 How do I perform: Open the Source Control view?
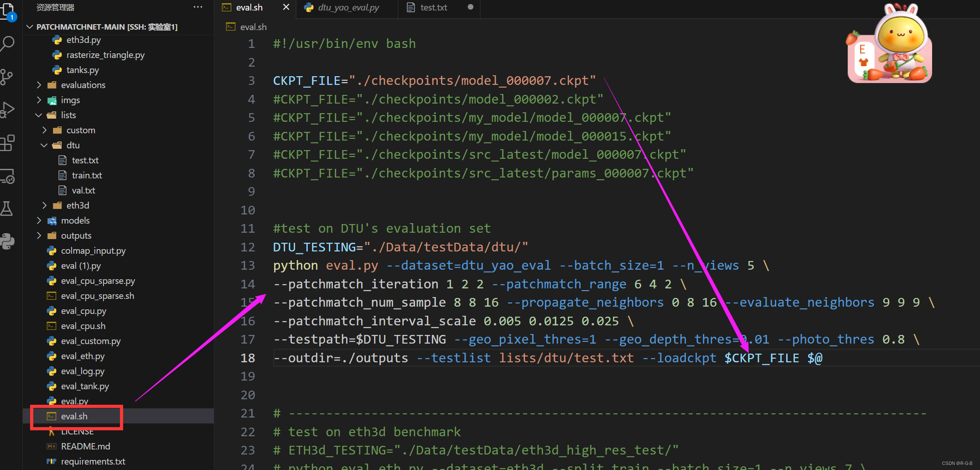[x=7, y=77]
